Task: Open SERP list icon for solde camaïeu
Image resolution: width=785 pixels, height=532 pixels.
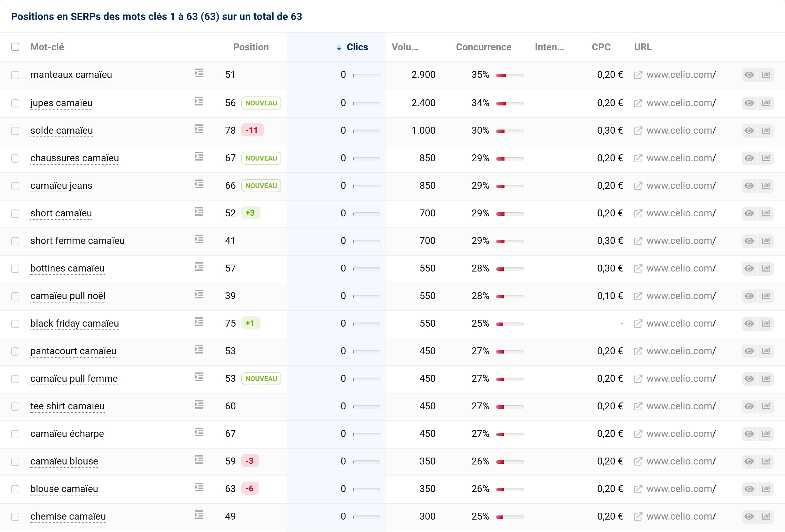Action: pos(199,129)
